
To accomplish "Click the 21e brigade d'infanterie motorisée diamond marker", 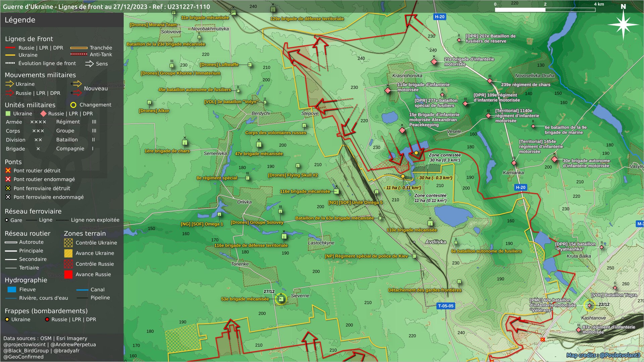I will tap(434, 62).
